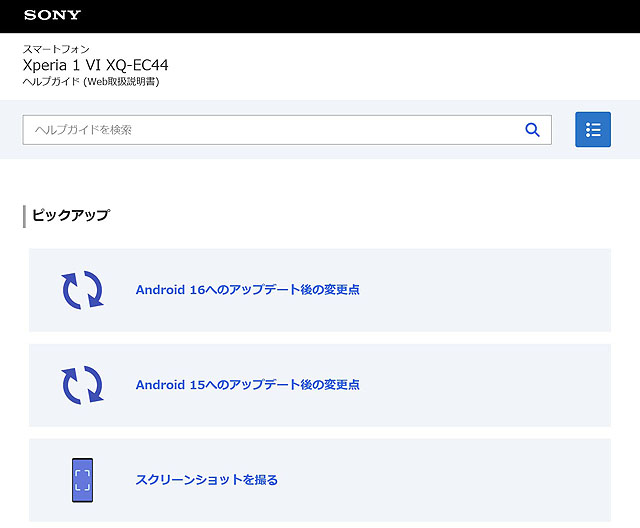Click the SONY logo in the header
This screenshot has width=640, height=528.
[52, 15]
